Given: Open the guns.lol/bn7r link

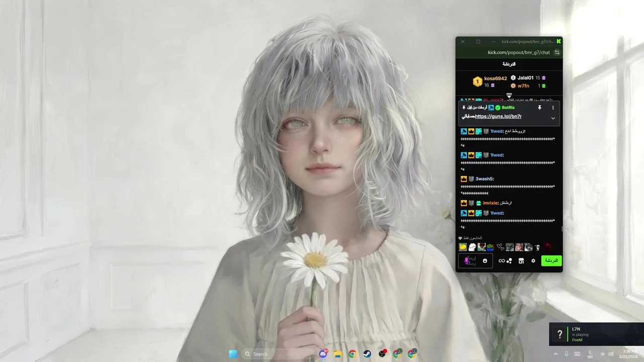Looking at the screenshot, I should click(498, 116).
